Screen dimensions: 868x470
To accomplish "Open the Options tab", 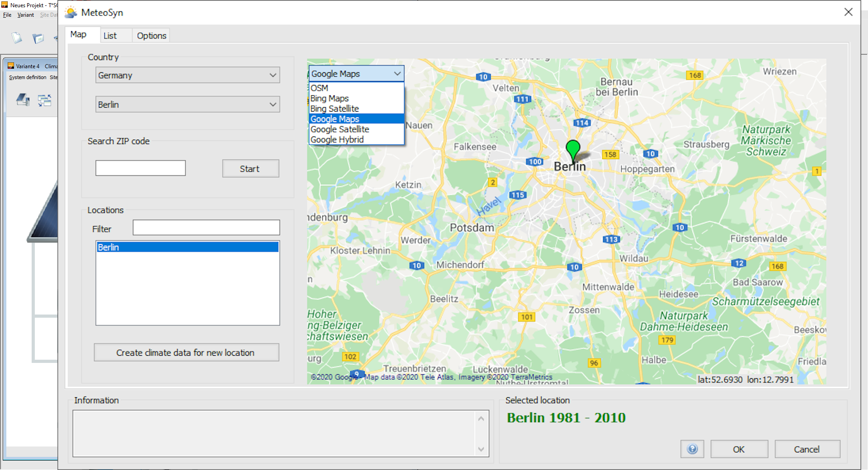I will tap(151, 36).
